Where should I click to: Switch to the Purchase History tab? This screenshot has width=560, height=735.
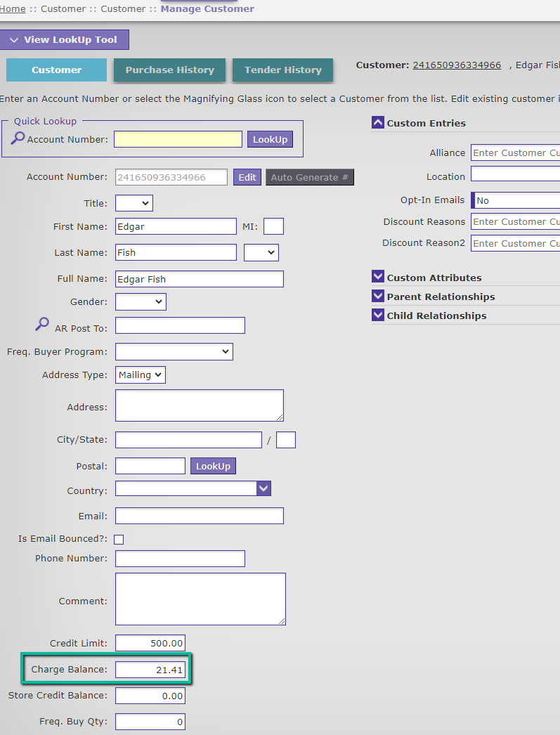point(169,70)
